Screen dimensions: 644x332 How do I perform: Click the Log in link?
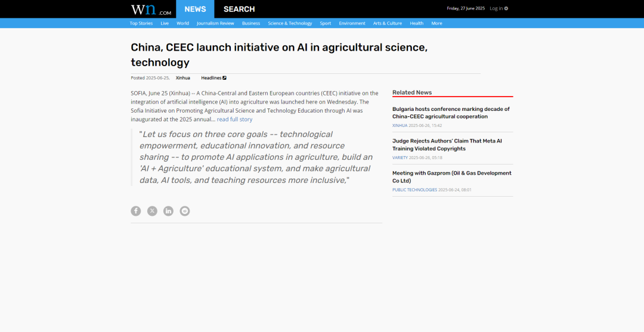click(x=496, y=8)
